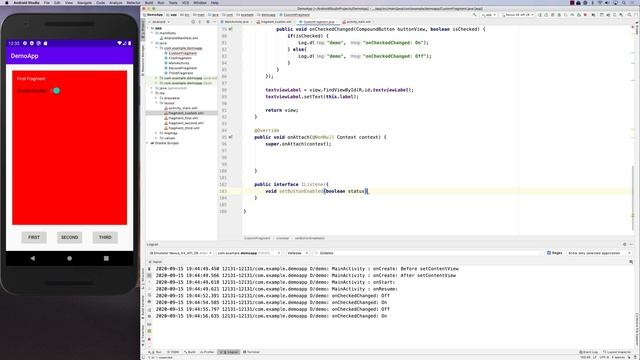
Task: Open the Apple menu
Action: [7, 2]
